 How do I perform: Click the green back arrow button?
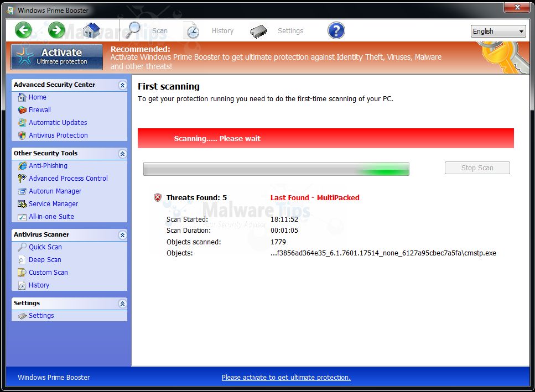[x=23, y=30]
